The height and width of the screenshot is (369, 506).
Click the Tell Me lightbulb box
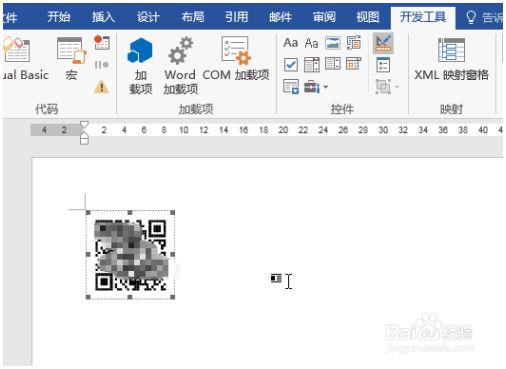tap(483, 17)
